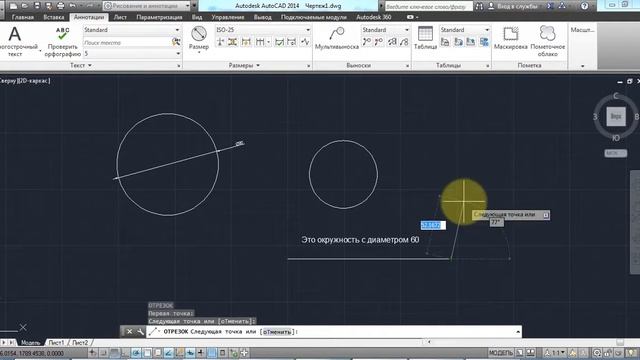Run the spelling check tool
The height and width of the screenshot is (360, 640).
[62, 42]
